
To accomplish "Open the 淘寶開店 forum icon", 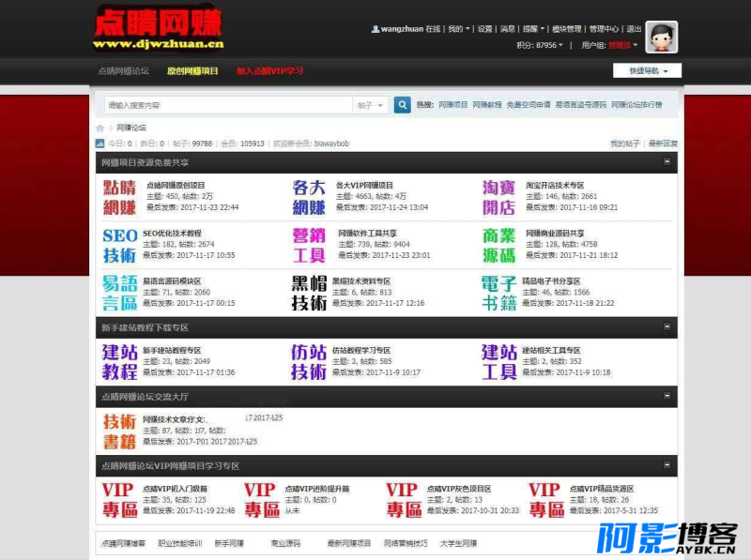I will point(498,197).
